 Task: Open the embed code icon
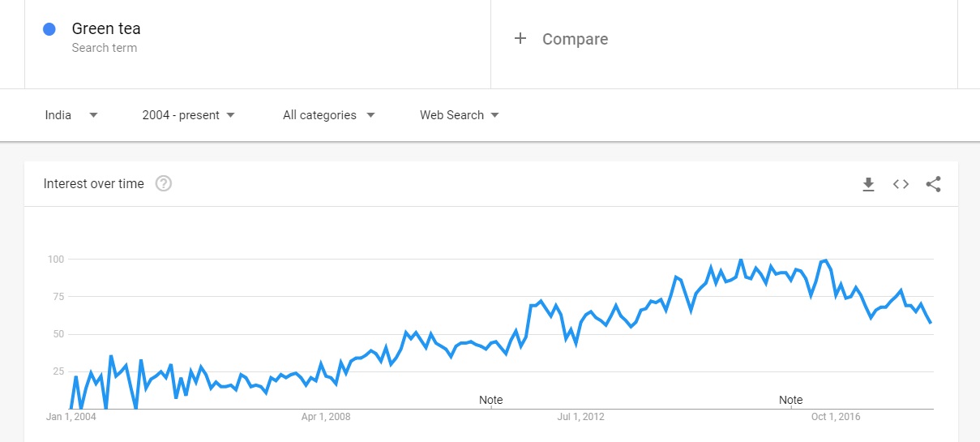901,184
